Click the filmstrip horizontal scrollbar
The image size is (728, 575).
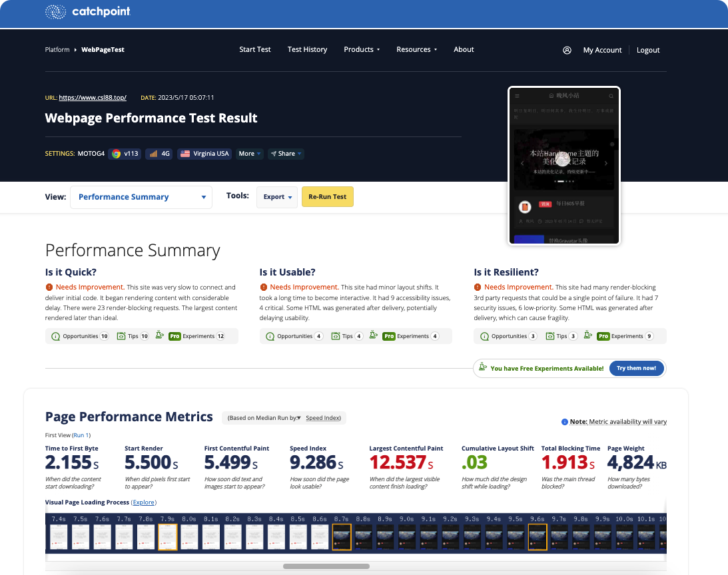coord(326,566)
